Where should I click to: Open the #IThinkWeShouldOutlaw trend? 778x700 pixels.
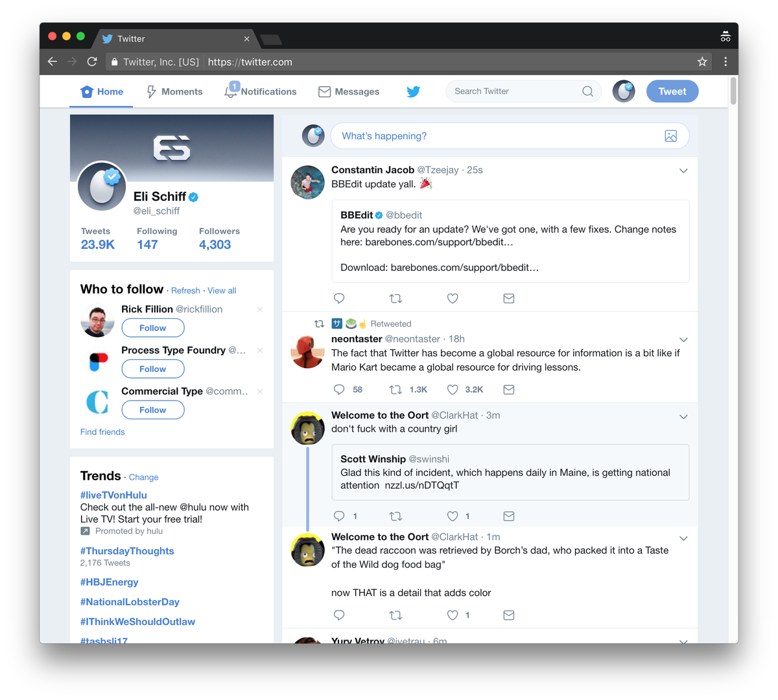(137, 622)
